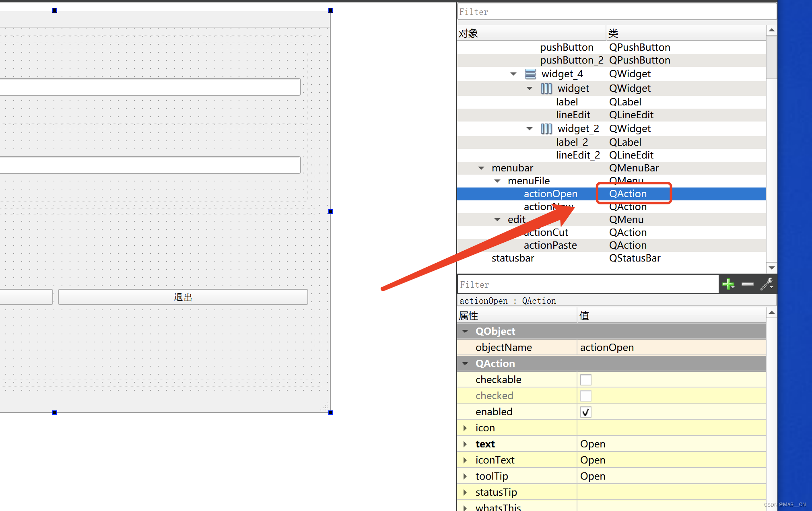Click the 退出 button

point(183,297)
